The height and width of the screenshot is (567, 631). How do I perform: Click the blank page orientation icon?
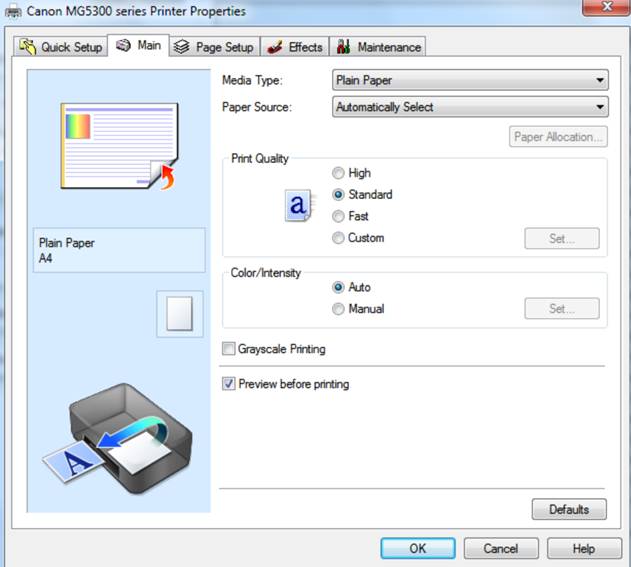coord(179,314)
